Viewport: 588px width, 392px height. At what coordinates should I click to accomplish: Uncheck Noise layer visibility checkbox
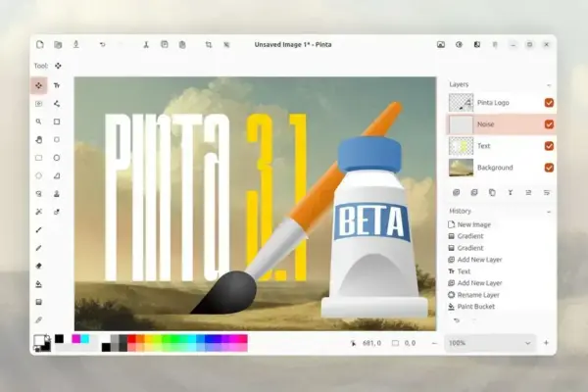pyautogui.click(x=549, y=124)
